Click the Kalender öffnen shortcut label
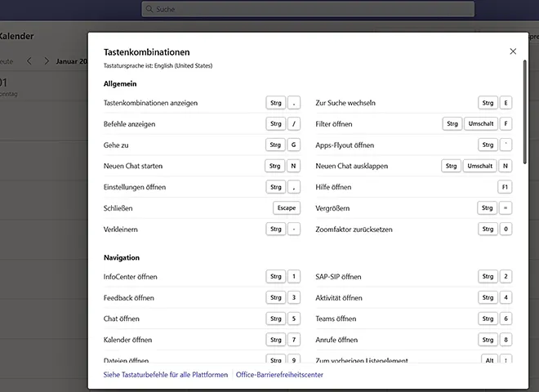539x392 pixels. point(127,340)
